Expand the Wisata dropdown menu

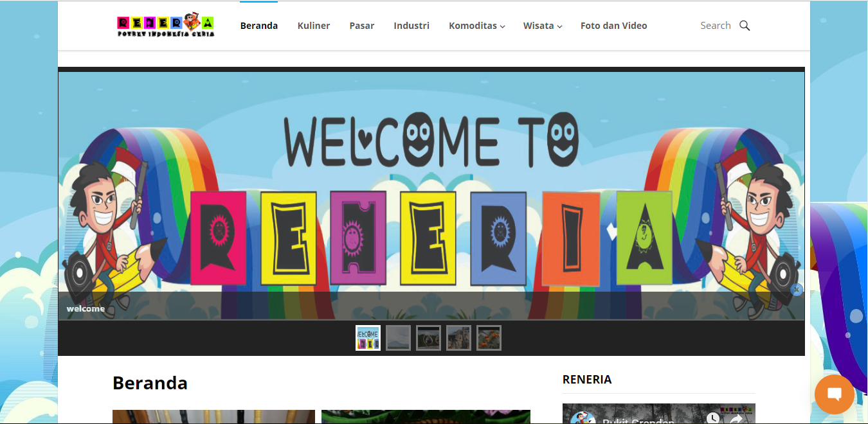543,26
